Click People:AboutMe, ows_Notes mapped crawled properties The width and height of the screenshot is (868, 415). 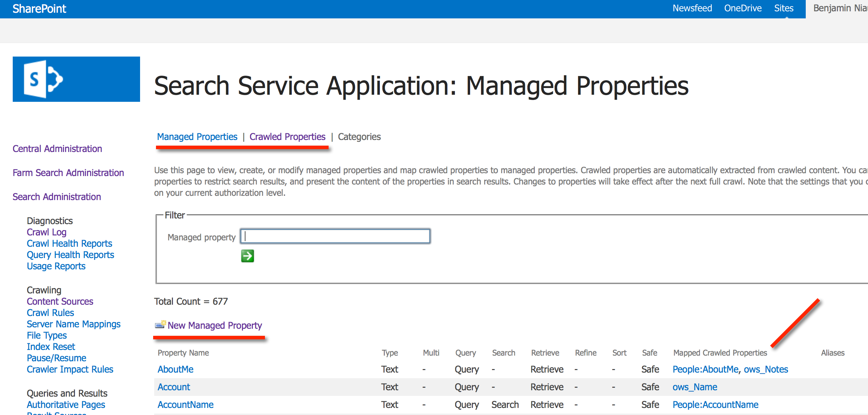tap(730, 369)
